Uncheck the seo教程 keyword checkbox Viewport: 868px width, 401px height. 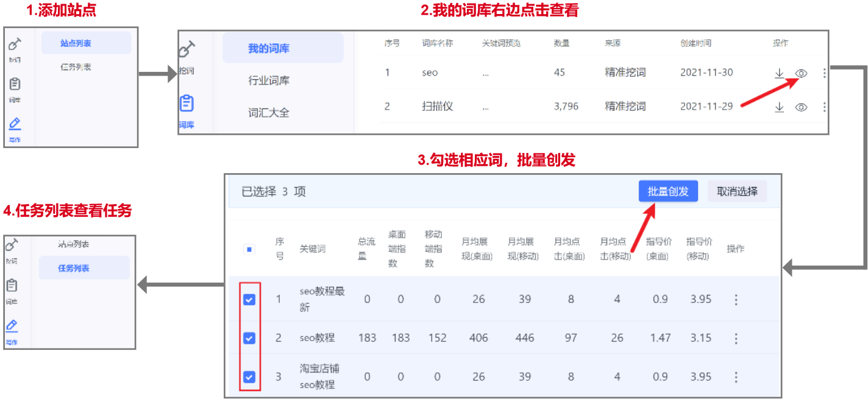(249, 338)
